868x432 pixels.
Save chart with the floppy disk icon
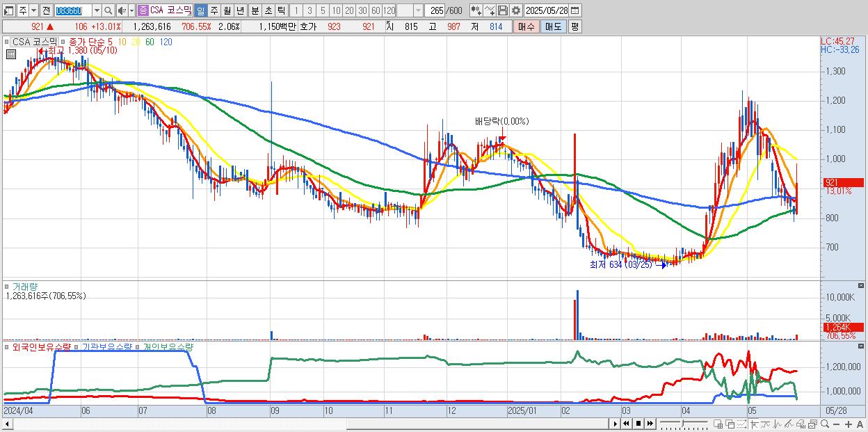[x=503, y=10]
